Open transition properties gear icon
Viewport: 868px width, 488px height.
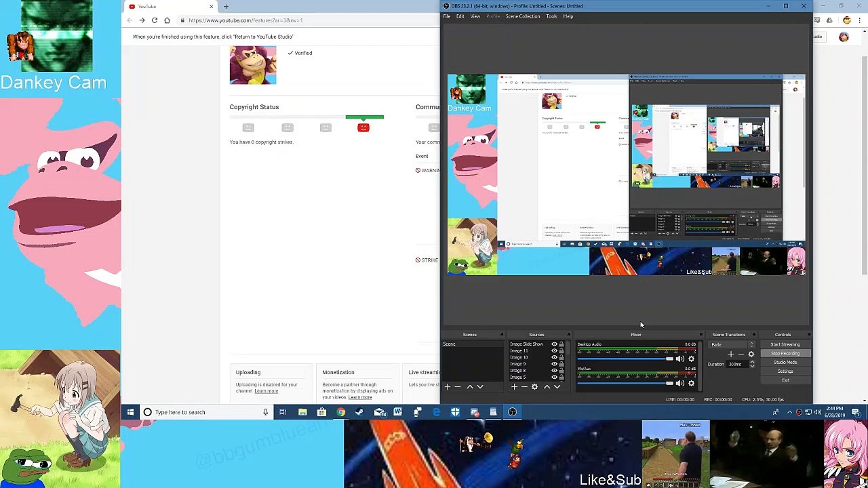pos(751,354)
